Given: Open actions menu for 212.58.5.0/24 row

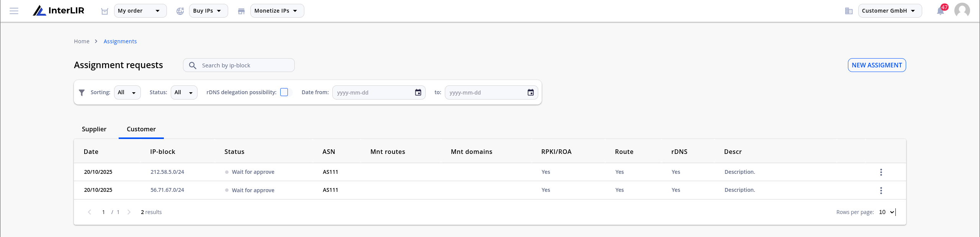Looking at the screenshot, I should point(881,172).
